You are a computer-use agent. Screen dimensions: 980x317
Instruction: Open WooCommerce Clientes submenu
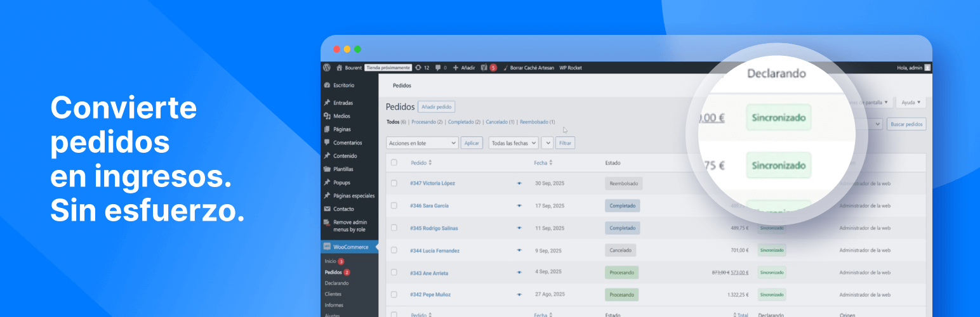(333, 294)
